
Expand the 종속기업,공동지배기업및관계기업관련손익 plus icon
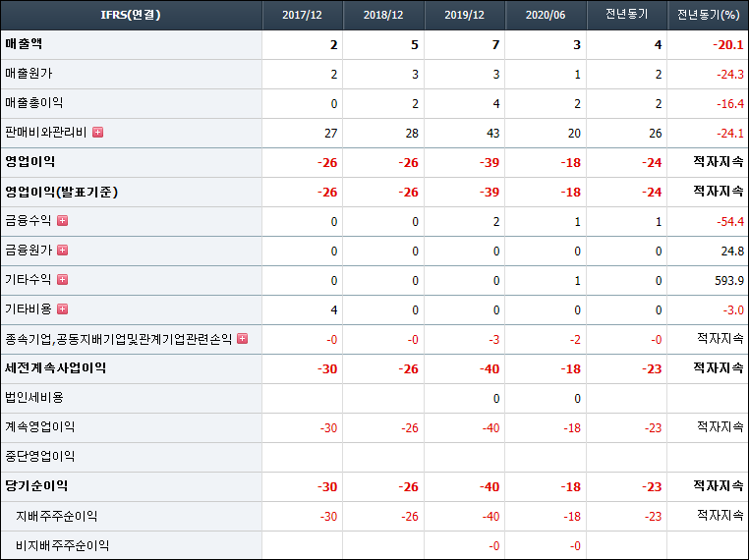click(243, 339)
